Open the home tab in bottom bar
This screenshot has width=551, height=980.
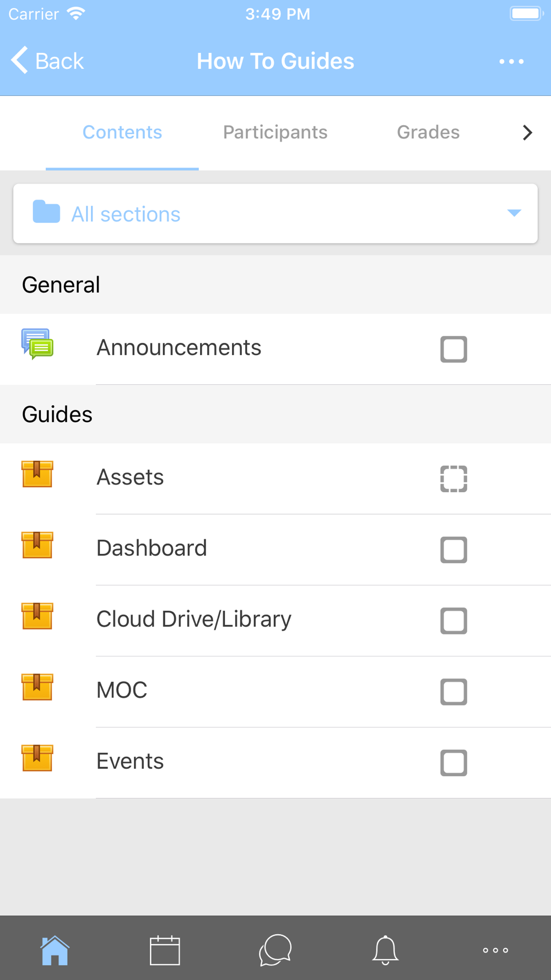coord(55,950)
